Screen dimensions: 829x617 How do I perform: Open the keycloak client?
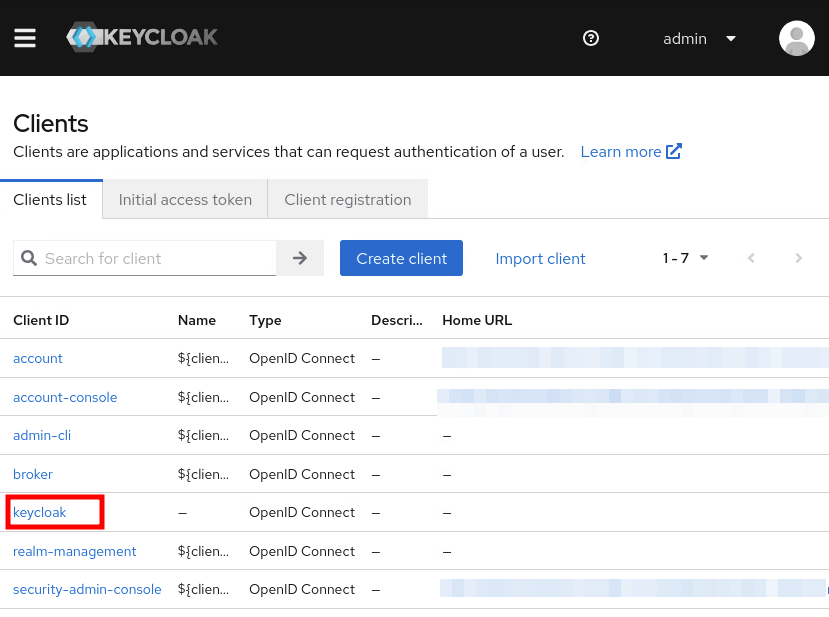[40, 513]
